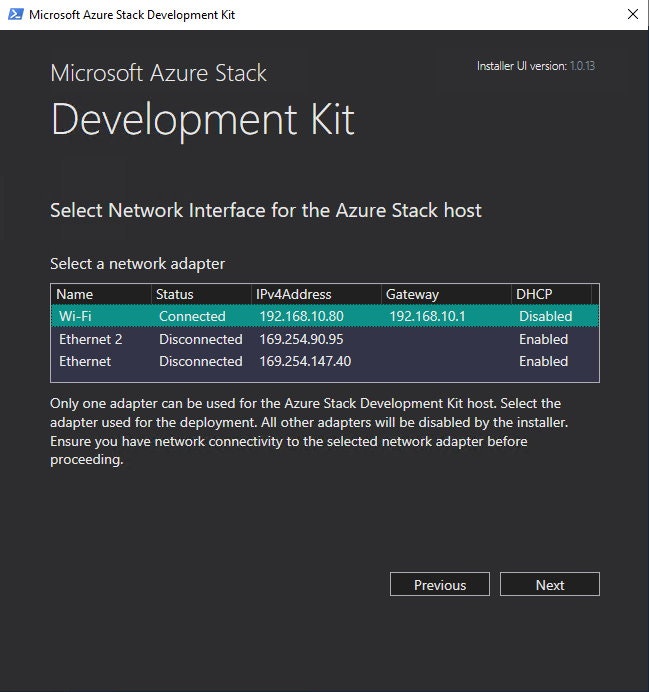Click the IPv4Address column header

[x=295, y=294]
